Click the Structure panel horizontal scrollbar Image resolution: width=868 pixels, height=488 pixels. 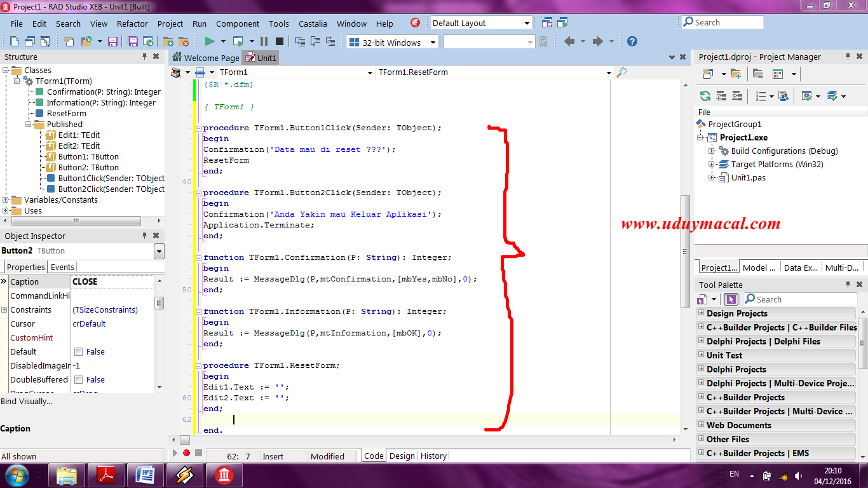pyautogui.click(x=76, y=221)
